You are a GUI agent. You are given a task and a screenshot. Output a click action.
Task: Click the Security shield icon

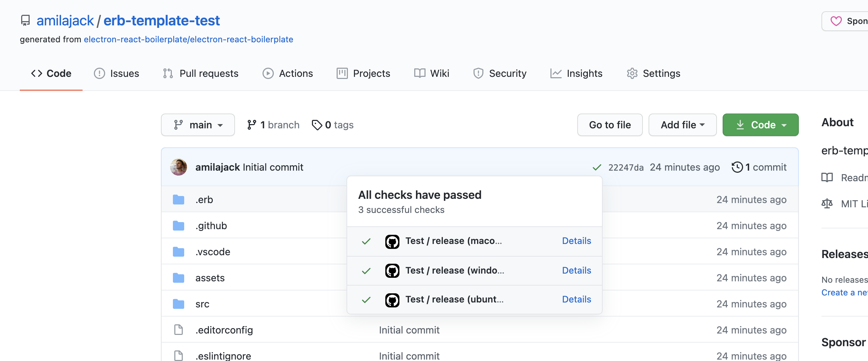[478, 73]
